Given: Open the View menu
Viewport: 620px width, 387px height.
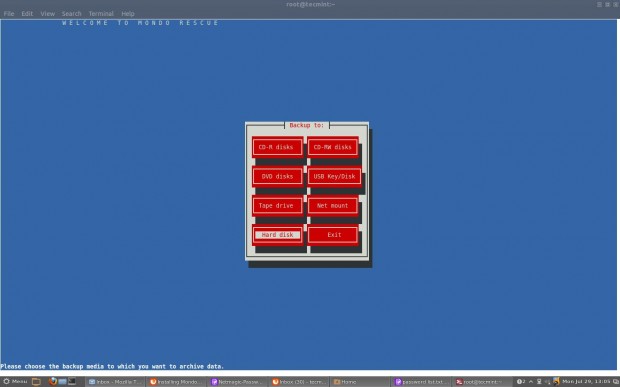Looking at the screenshot, I should tap(47, 13).
